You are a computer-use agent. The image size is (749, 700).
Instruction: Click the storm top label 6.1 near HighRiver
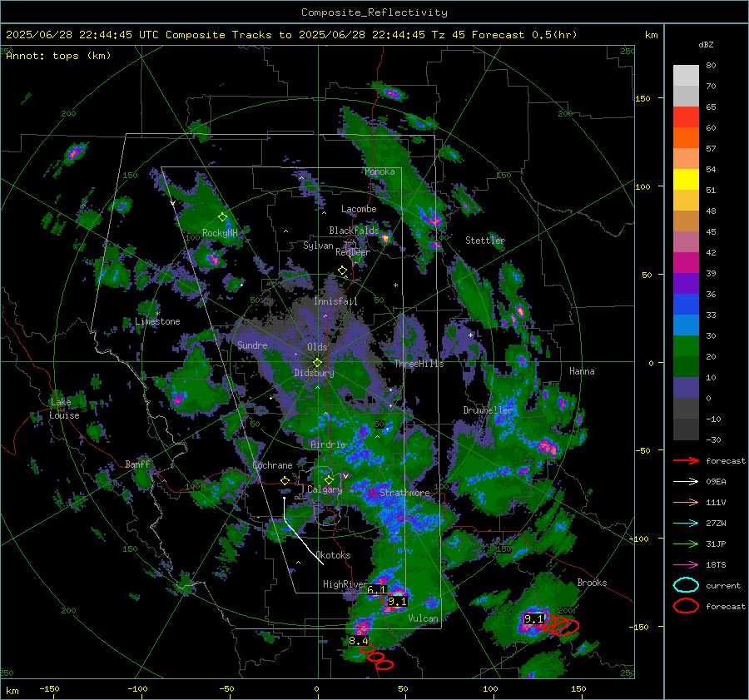[376, 589]
